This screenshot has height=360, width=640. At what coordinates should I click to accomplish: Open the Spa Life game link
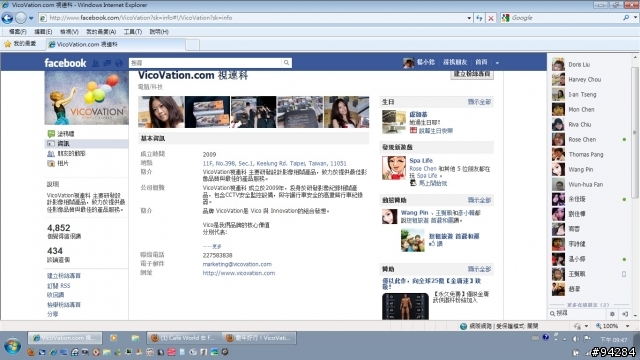coord(421,160)
